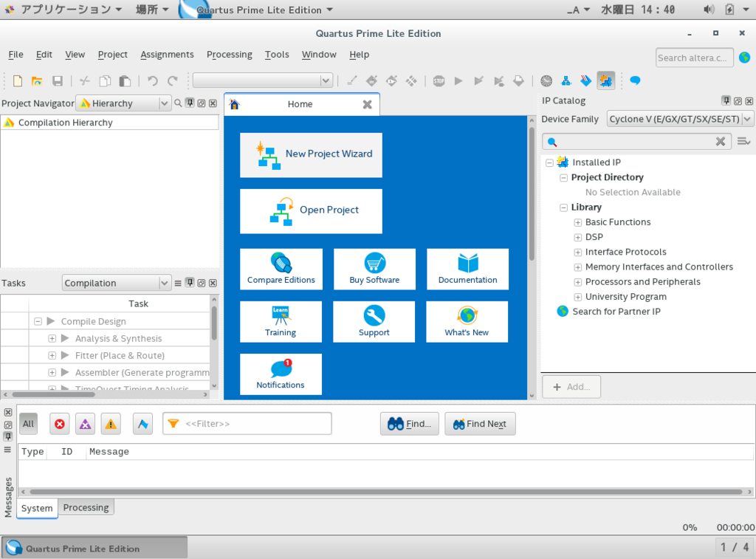Click the New file toolbar icon
Screen dimensions: 756x559
[18, 80]
